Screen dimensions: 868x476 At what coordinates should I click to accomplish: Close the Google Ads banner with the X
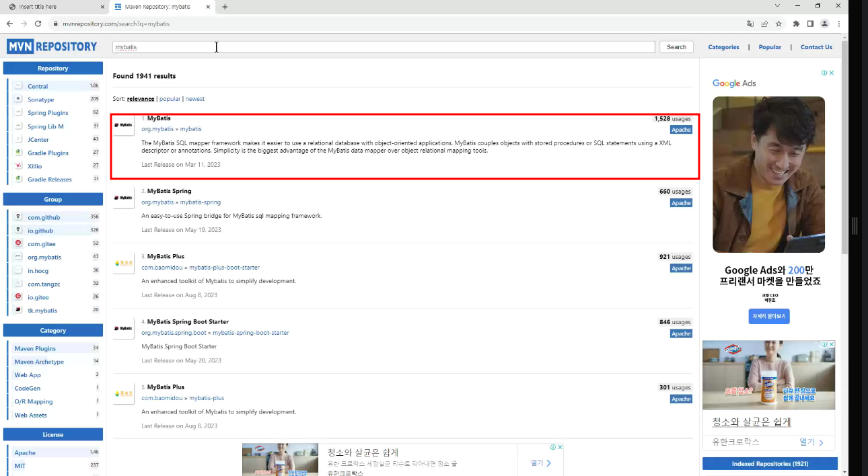point(832,73)
